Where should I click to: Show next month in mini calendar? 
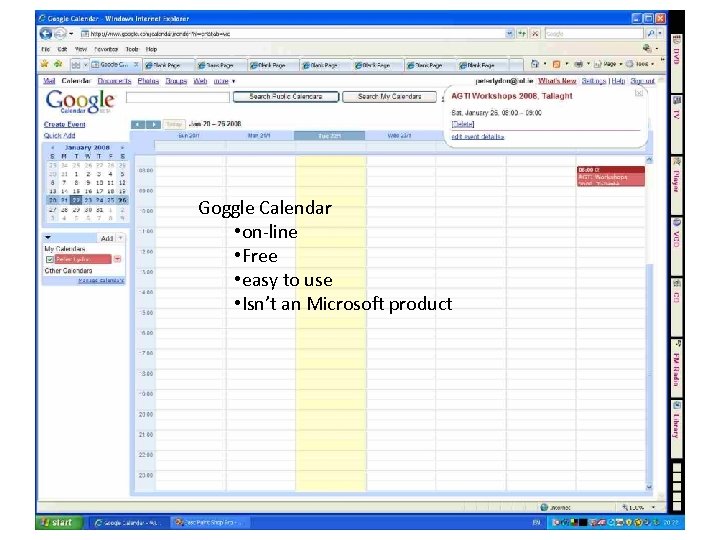(x=122, y=148)
